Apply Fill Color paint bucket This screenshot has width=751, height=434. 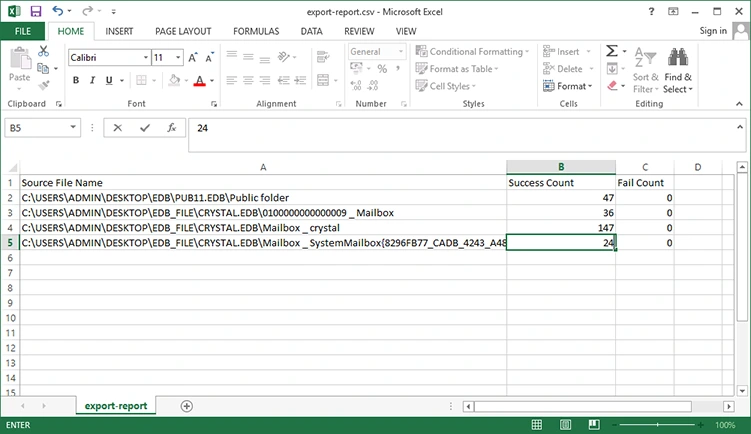pos(174,80)
